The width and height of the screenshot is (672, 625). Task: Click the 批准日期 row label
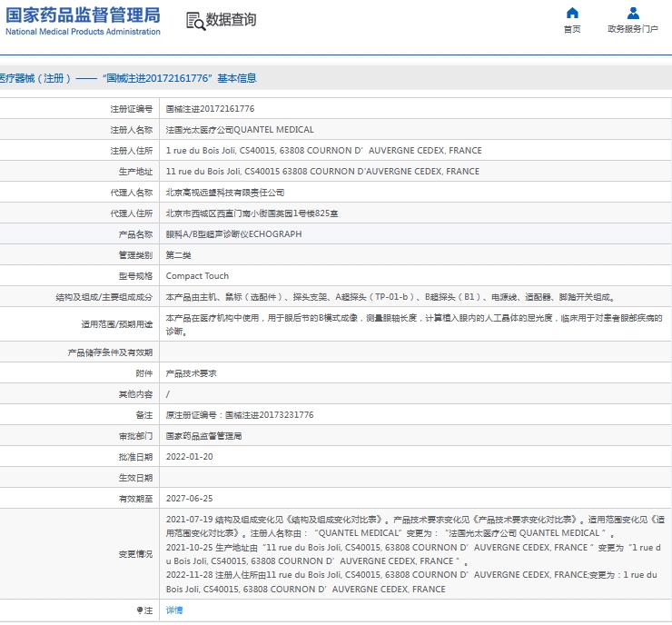(x=135, y=457)
